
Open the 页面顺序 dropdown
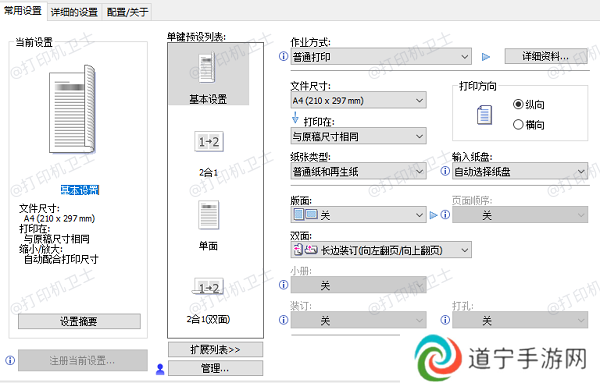tap(520, 215)
